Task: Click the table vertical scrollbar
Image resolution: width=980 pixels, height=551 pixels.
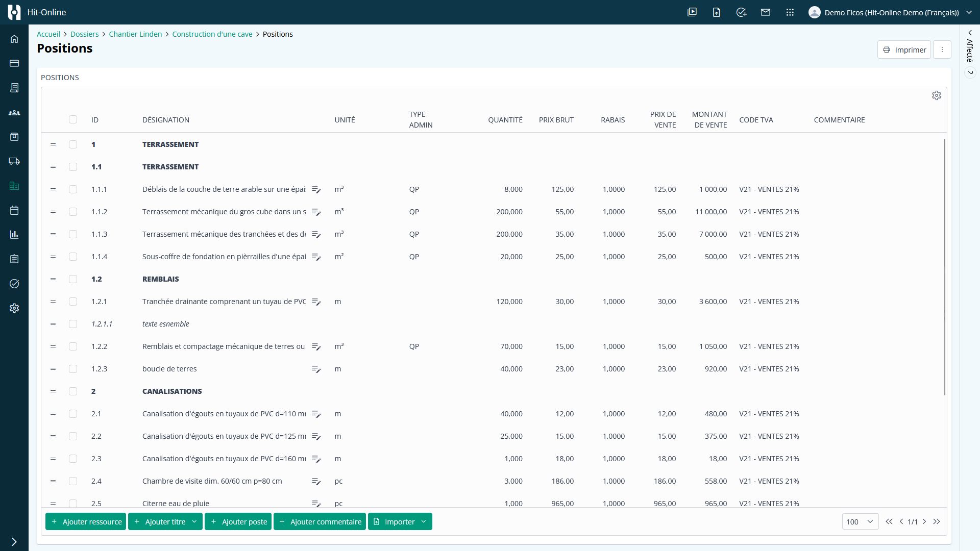Action: 944,267
